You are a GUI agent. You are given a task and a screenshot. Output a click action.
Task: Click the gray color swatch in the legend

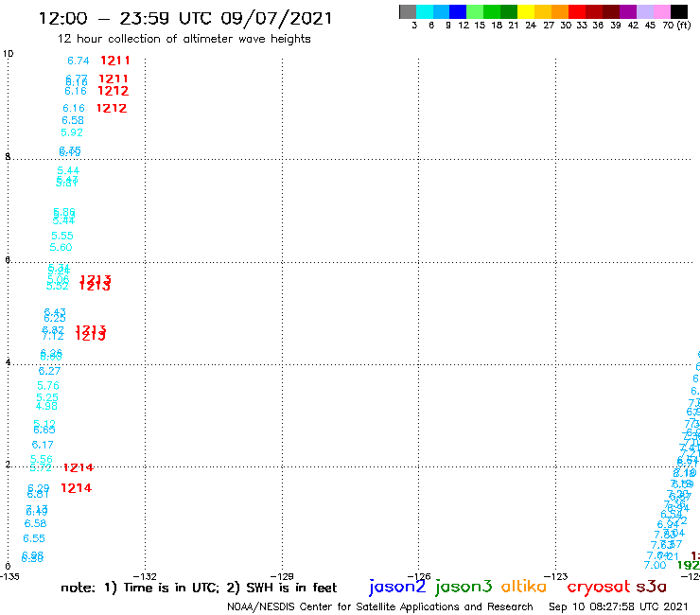pyautogui.click(x=408, y=11)
